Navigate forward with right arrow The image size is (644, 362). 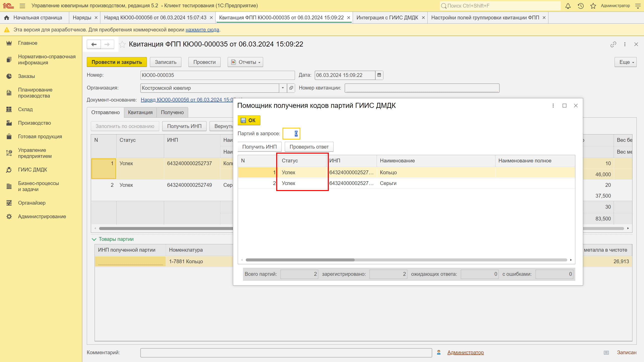coord(107,44)
